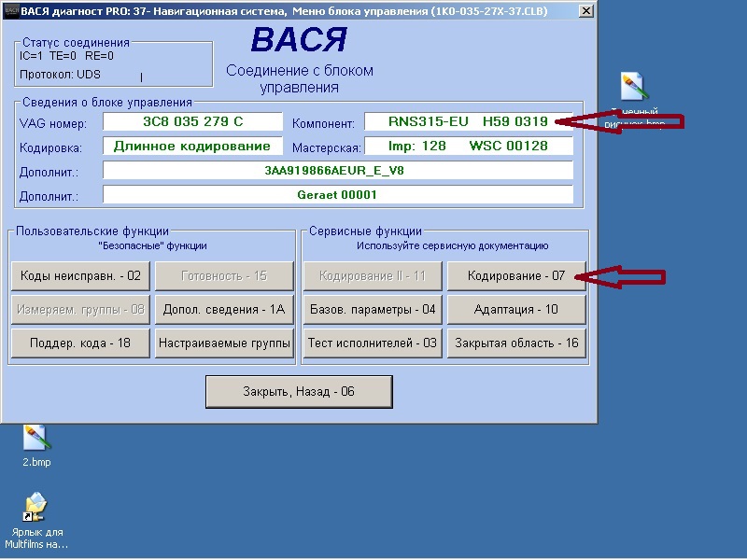The width and height of the screenshot is (747, 560).
Task: Open the Multfilms shortcut desktop icon
Action: click(36, 509)
